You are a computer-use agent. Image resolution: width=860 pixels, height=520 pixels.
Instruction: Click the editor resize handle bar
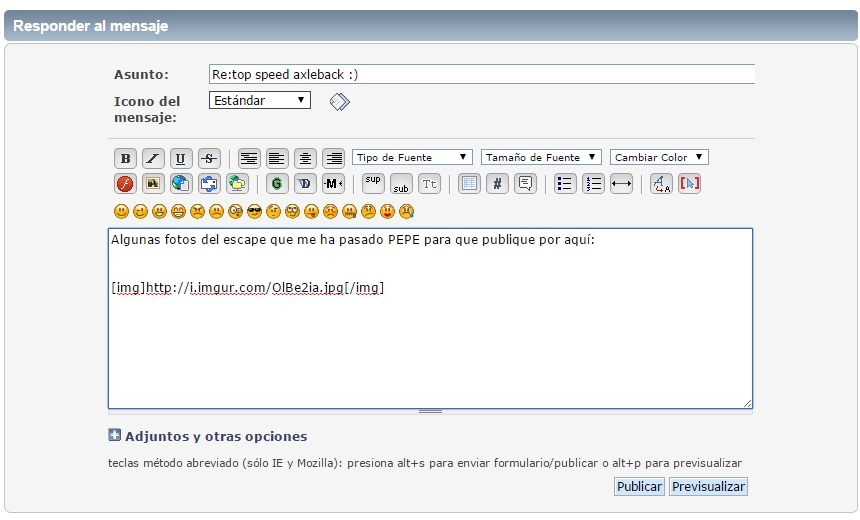point(430,411)
